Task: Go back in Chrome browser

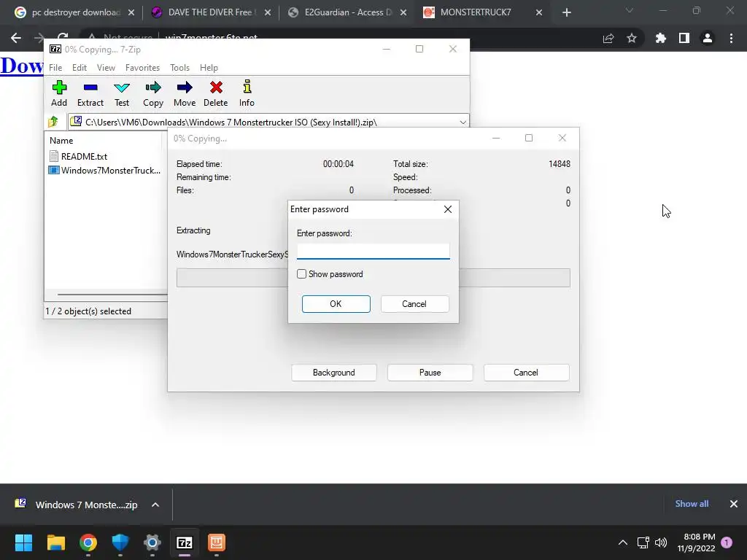Action: [x=16, y=38]
